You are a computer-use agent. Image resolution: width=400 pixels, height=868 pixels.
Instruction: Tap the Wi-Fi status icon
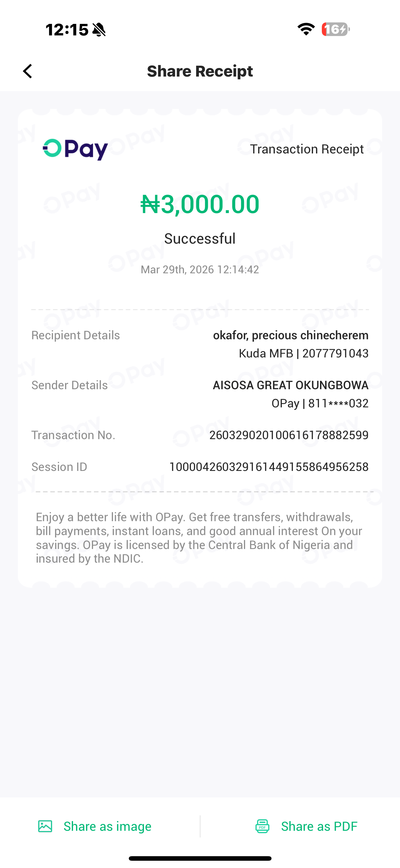[306, 29]
